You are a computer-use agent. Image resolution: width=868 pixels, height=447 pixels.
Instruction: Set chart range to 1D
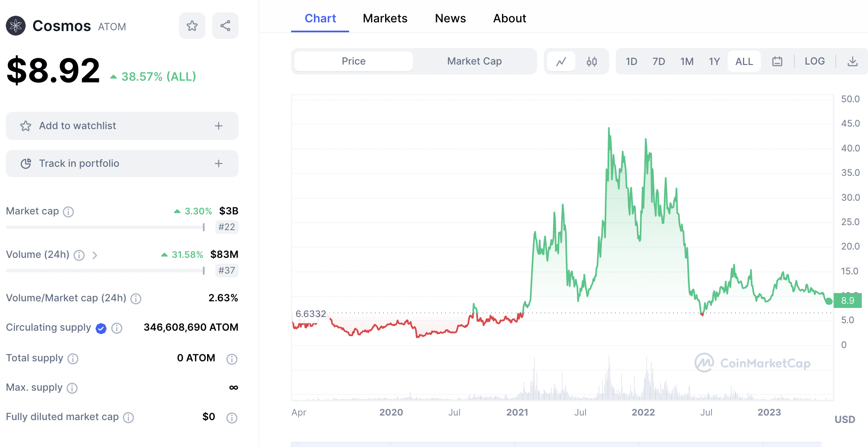(x=632, y=61)
